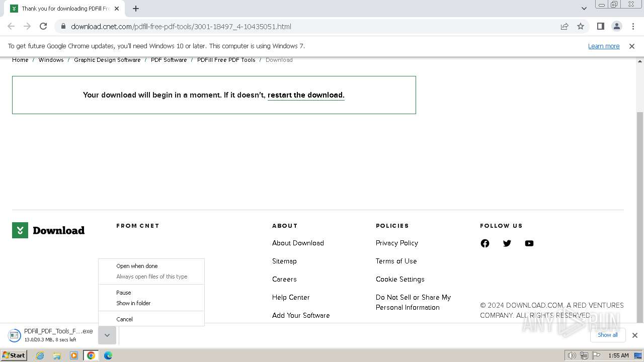Screen dimensions: 644x362
Task: Open volume control in system tray
Action: (572, 355)
